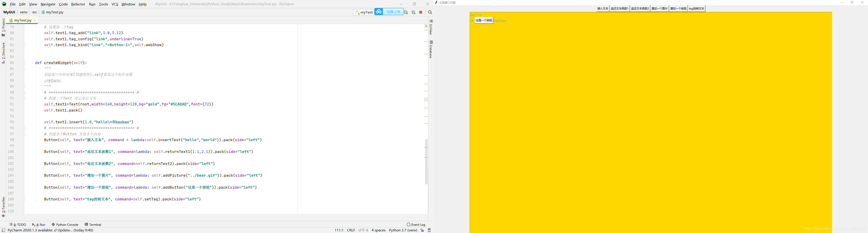Toggle fold marker at line 82

pos(24,45)
